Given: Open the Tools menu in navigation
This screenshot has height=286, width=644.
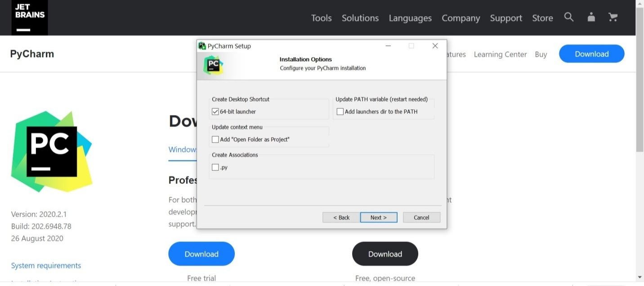Looking at the screenshot, I should pyautogui.click(x=321, y=18).
